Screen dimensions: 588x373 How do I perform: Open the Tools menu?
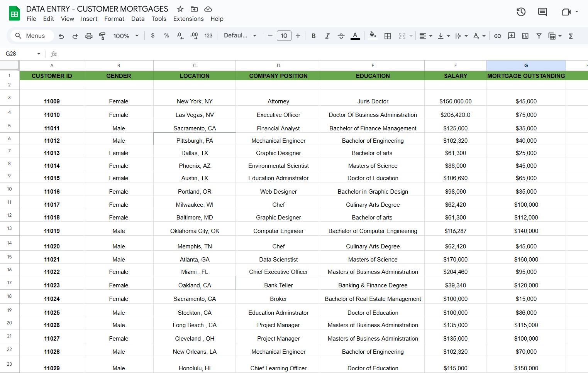(159, 19)
